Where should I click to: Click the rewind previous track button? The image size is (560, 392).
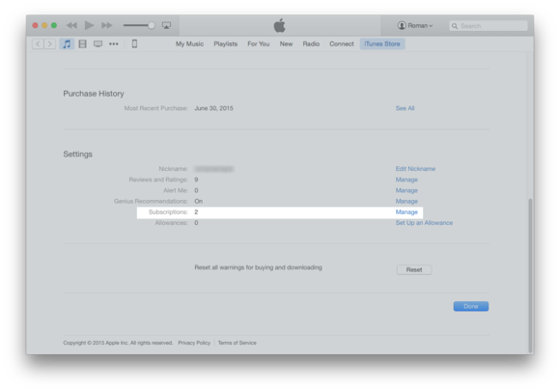click(71, 25)
